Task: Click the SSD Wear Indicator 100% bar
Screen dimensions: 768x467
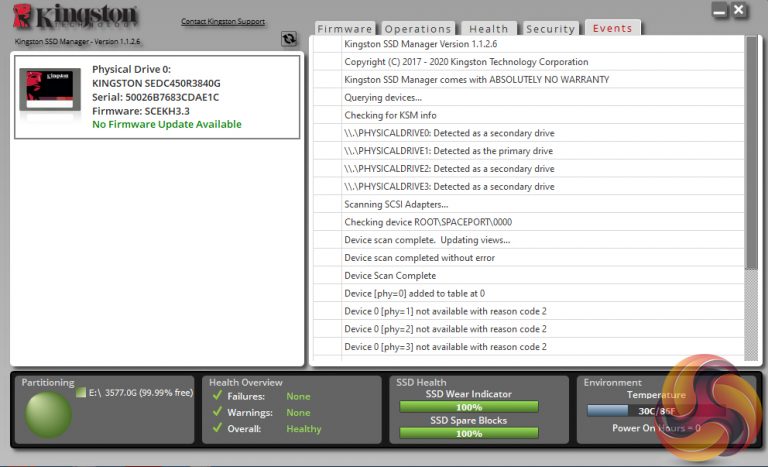Action: click(469, 407)
